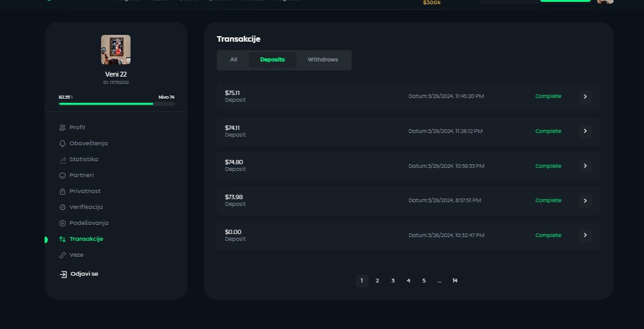This screenshot has width=644, height=329.
Task: Go to Privatnost section
Action: pyautogui.click(x=85, y=191)
